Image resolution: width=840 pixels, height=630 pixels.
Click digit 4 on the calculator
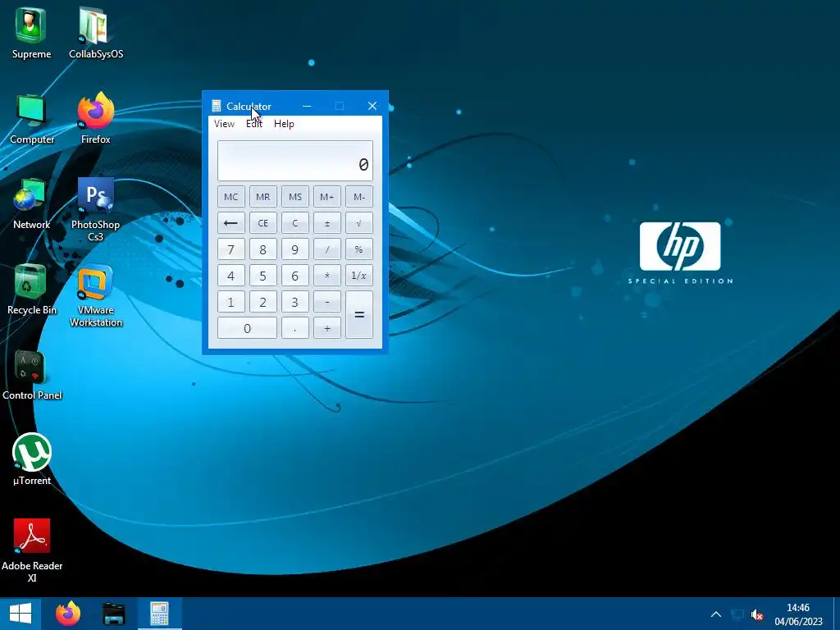(231, 276)
